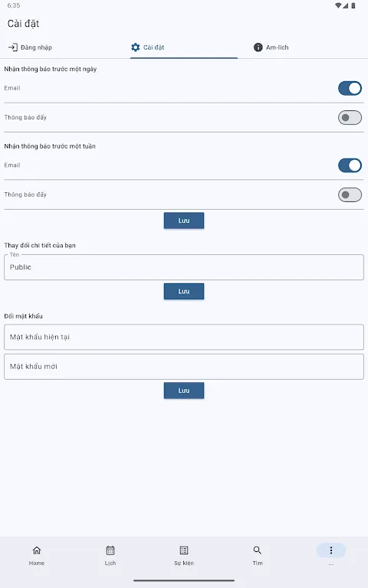This screenshot has width=368, height=588.
Task: Tap the login arrow icon
Action: click(x=13, y=47)
